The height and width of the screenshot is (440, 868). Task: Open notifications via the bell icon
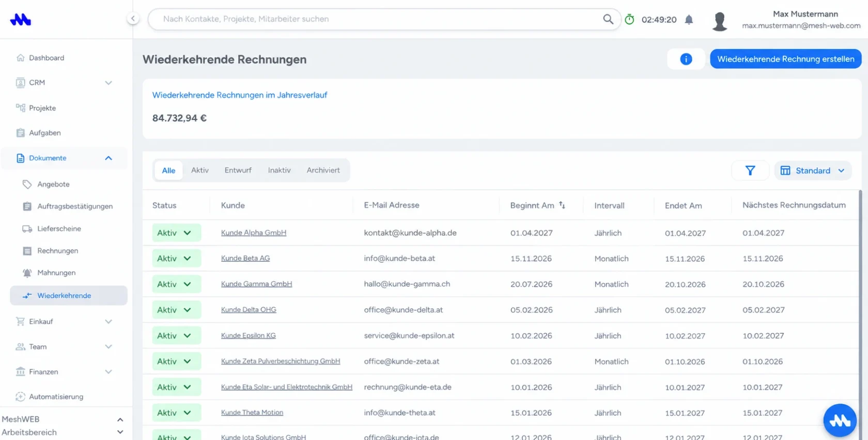pos(689,20)
